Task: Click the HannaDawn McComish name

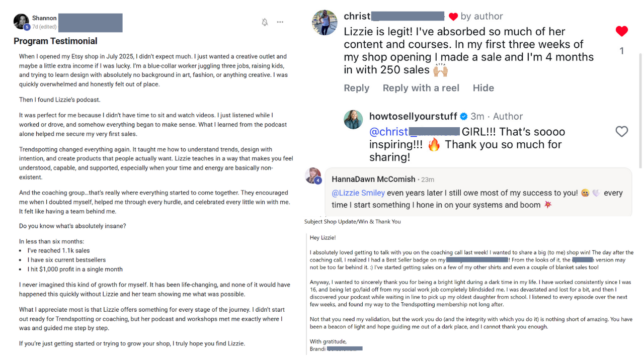Action: (x=373, y=179)
